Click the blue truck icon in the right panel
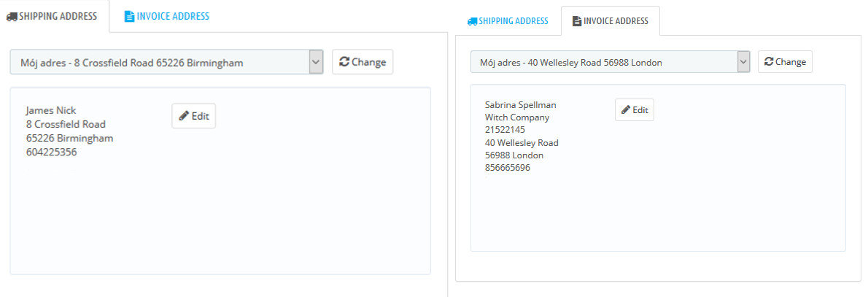 472,21
